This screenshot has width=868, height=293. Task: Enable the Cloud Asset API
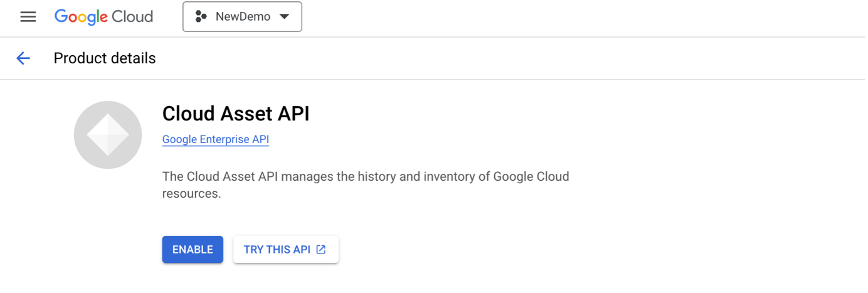tap(193, 250)
